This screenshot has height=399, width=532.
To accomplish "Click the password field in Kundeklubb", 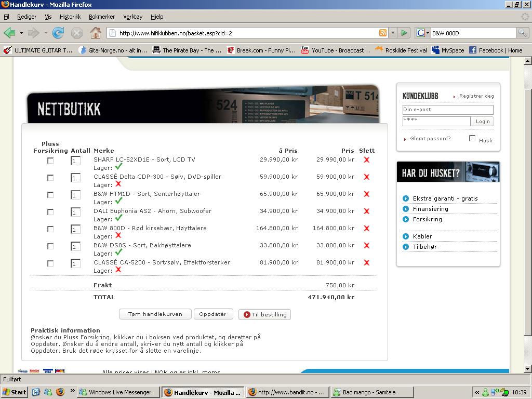I will tap(436, 121).
